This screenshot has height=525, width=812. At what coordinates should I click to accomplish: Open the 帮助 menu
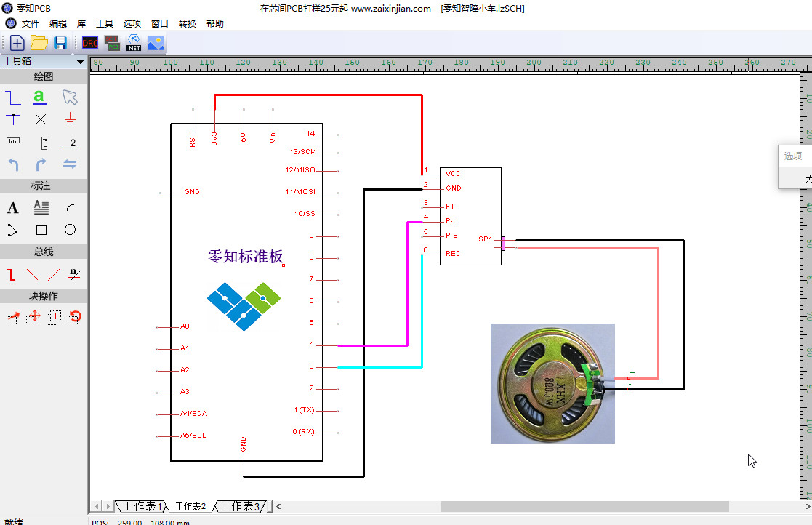215,24
